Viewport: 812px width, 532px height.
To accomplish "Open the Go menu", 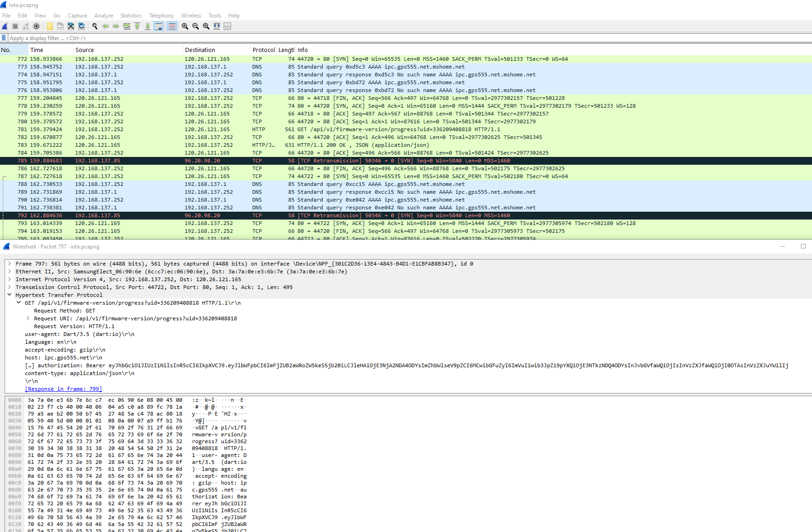I will click(x=57, y=16).
